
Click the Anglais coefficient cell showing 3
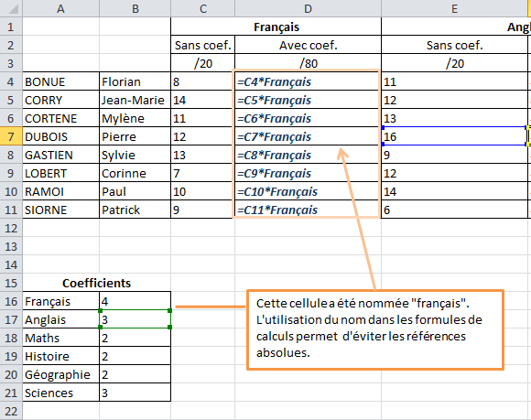click(135, 319)
